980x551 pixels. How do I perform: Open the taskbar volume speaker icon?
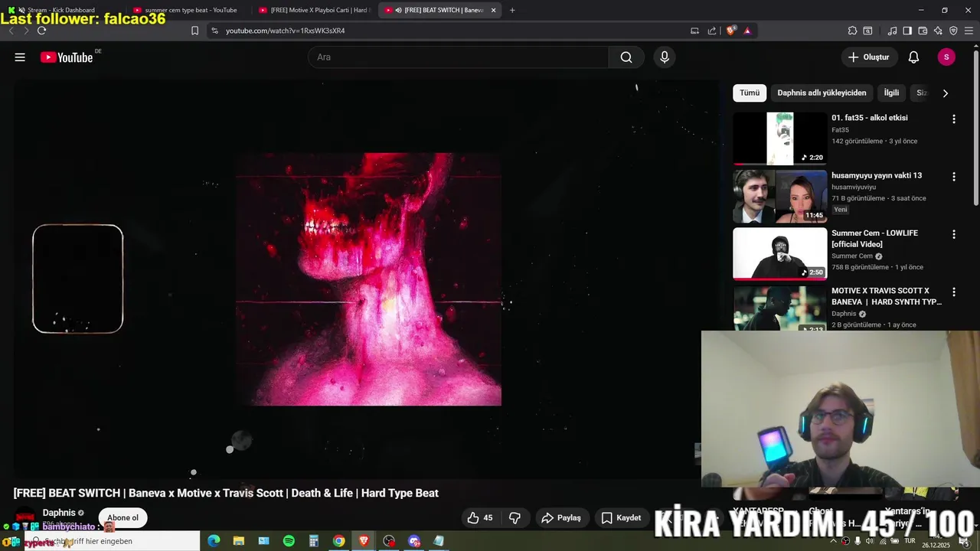(x=869, y=541)
